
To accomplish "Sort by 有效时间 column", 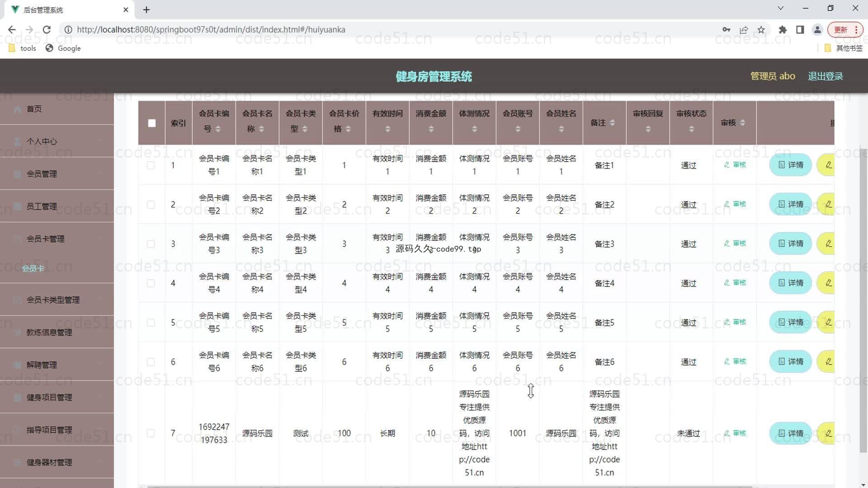I will click(x=387, y=129).
